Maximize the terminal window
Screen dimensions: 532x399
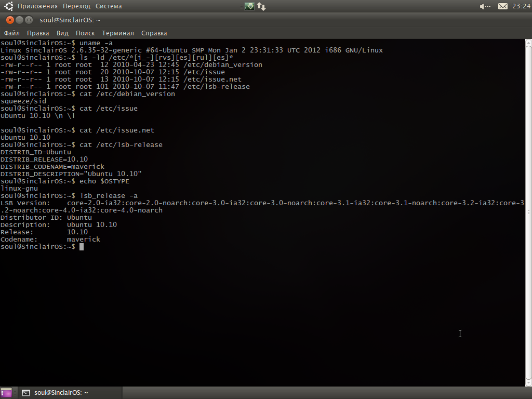pyautogui.click(x=29, y=20)
